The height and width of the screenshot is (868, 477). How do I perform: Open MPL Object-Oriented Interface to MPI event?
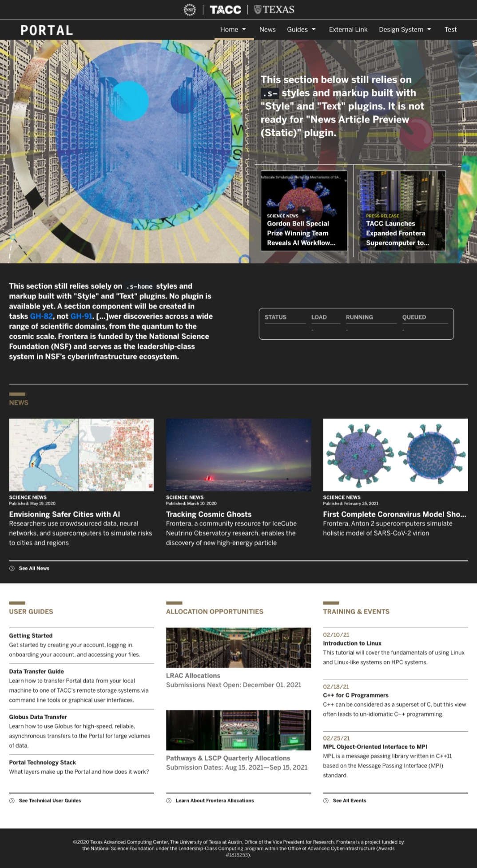tap(375, 746)
